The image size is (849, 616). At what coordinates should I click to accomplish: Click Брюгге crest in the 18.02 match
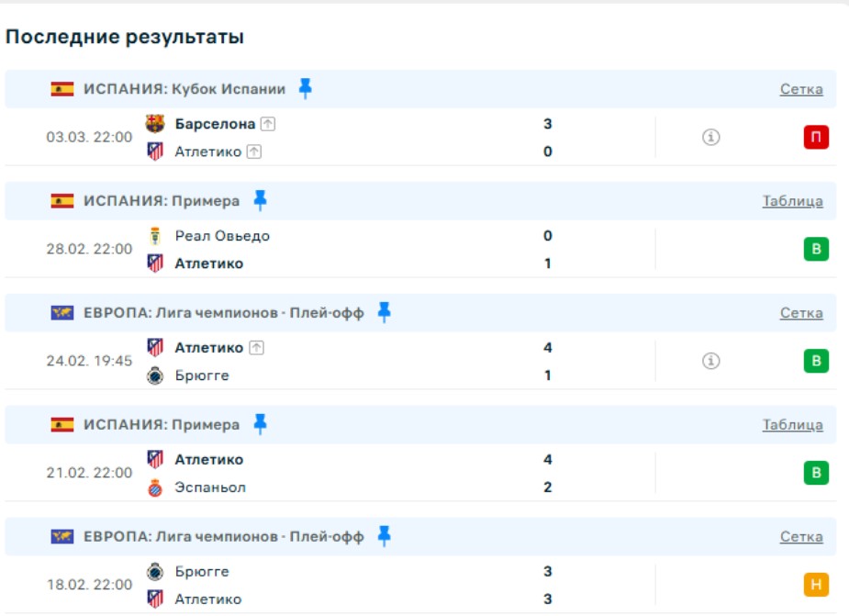click(155, 572)
